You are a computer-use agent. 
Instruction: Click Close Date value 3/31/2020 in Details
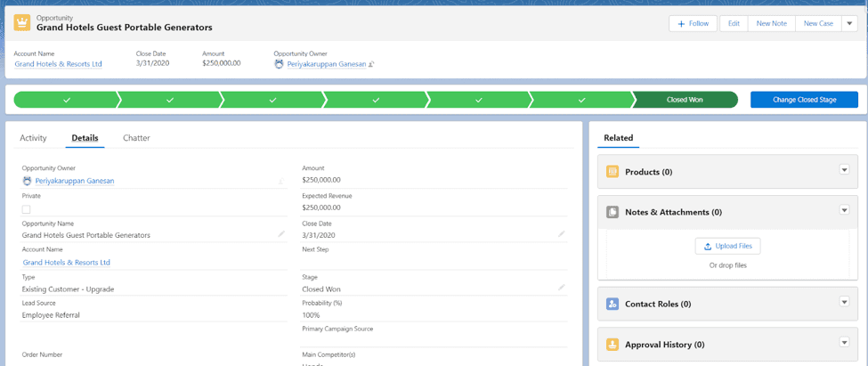click(319, 235)
